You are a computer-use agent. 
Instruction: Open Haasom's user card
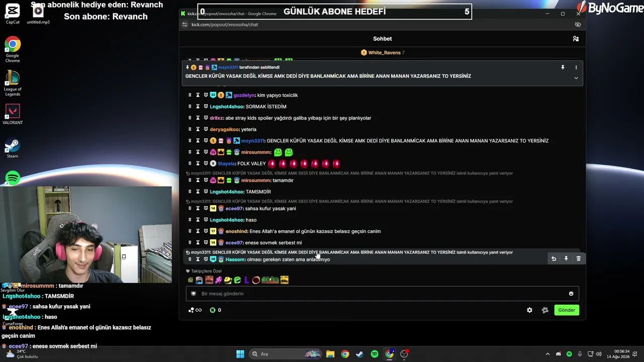point(235,259)
